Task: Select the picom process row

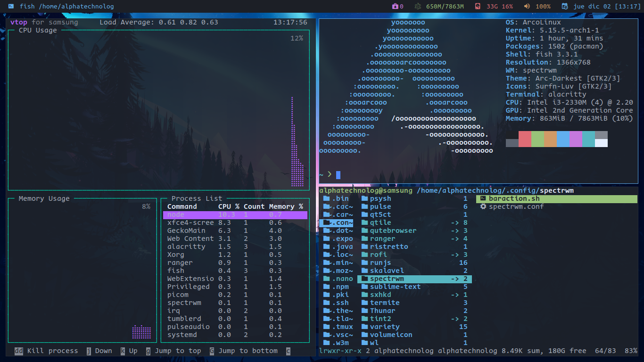Action: [235, 295]
